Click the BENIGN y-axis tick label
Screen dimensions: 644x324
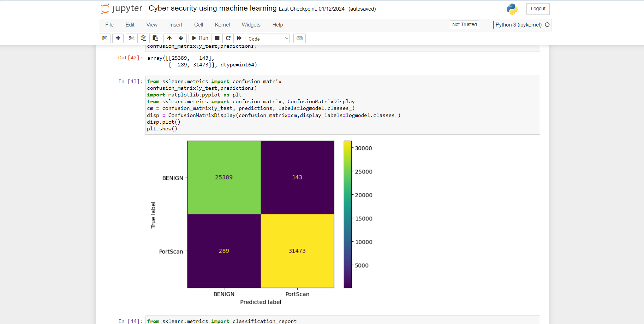click(x=173, y=178)
